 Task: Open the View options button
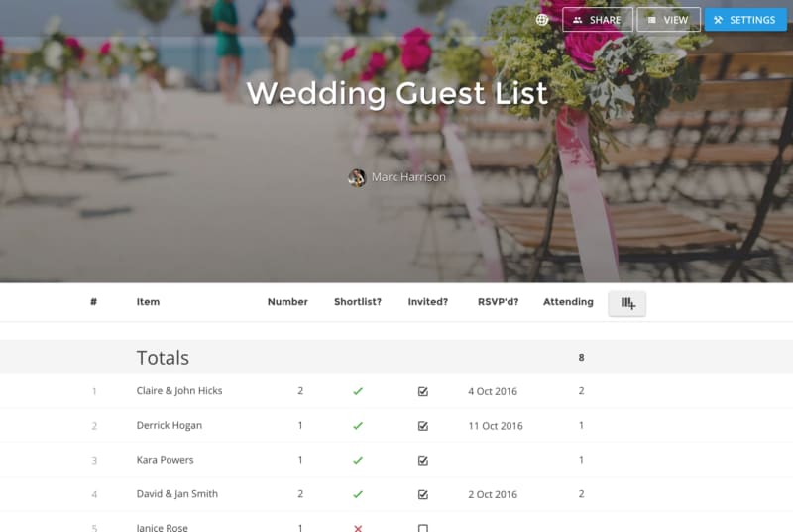[668, 20]
